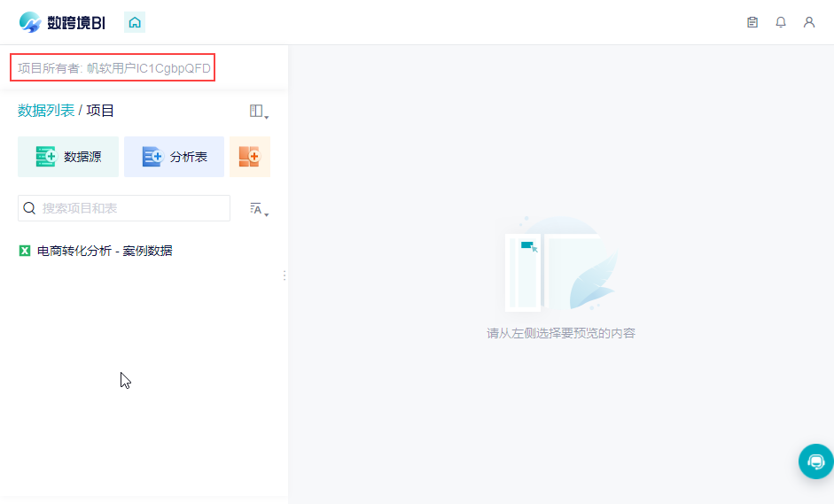The image size is (834, 504).
Task: Click the Excel icon beside 电商转化分析
Action: pyautogui.click(x=25, y=251)
